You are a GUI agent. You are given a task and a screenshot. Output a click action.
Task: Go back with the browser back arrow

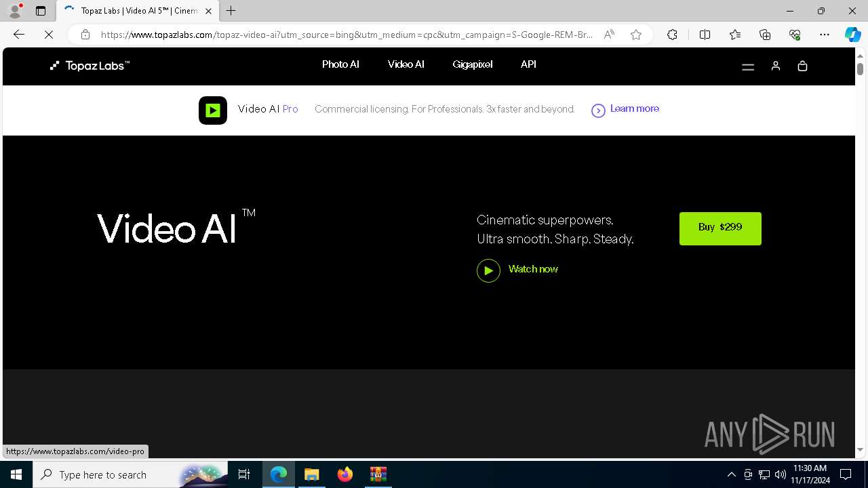(x=19, y=35)
